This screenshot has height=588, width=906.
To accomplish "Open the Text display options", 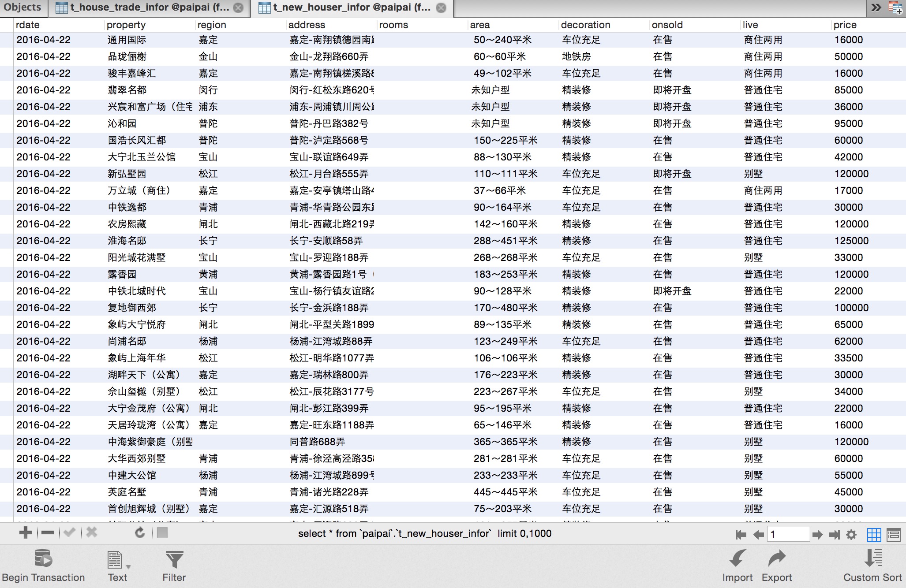I will point(117,566).
